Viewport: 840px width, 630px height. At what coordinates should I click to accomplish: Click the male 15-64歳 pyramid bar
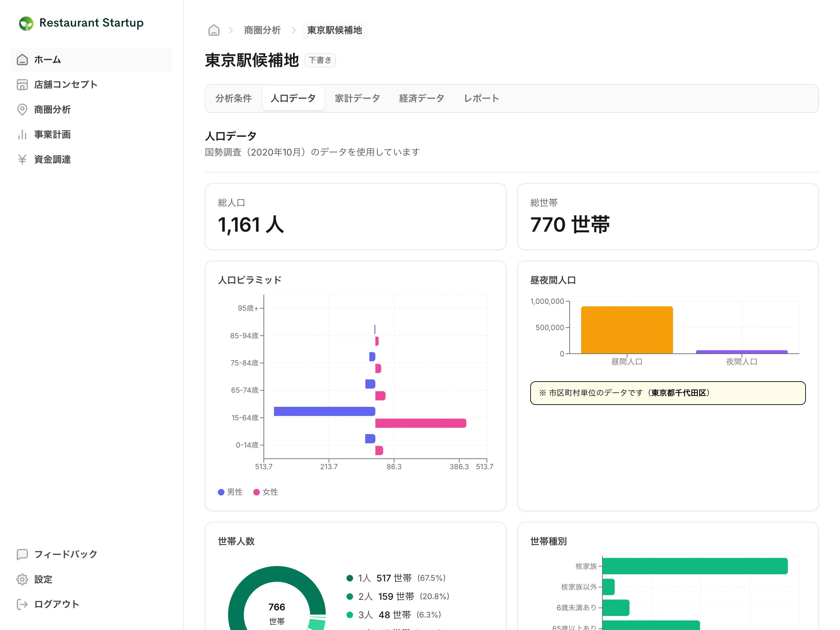pyautogui.click(x=324, y=412)
